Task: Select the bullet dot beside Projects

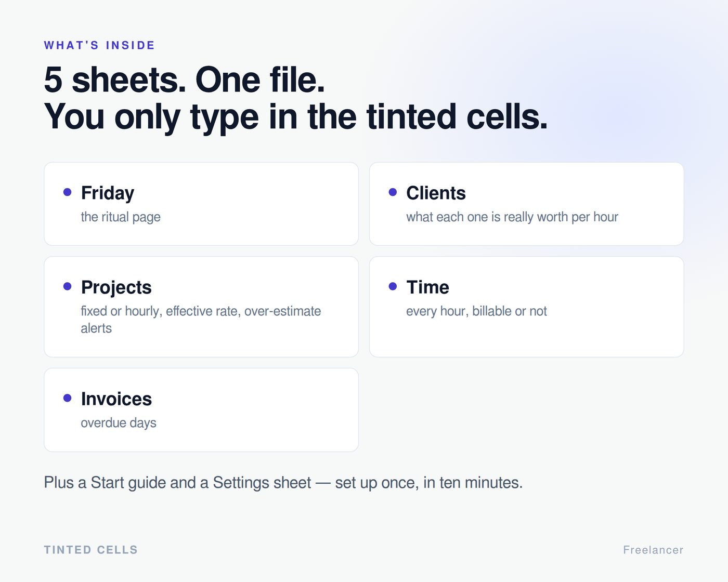Action: point(67,286)
